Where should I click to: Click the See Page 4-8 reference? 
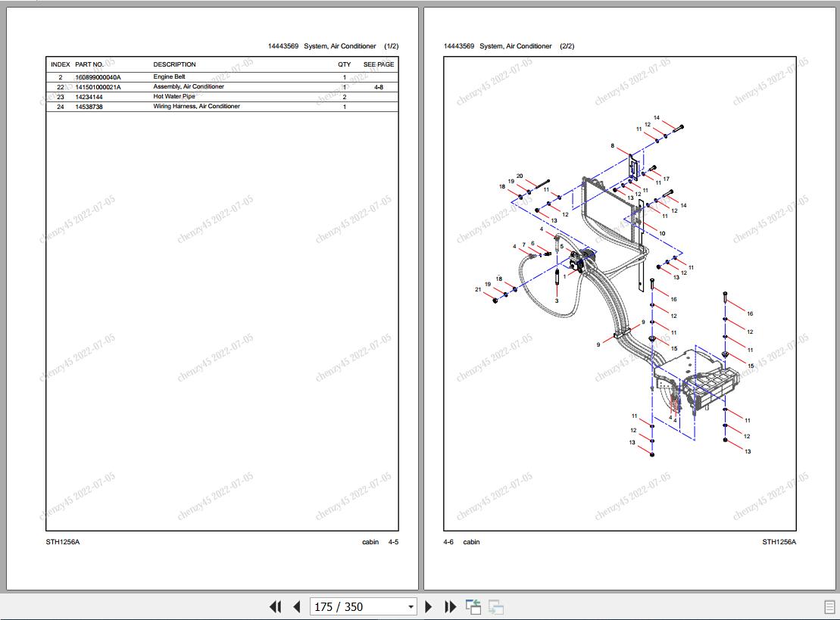(x=378, y=87)
